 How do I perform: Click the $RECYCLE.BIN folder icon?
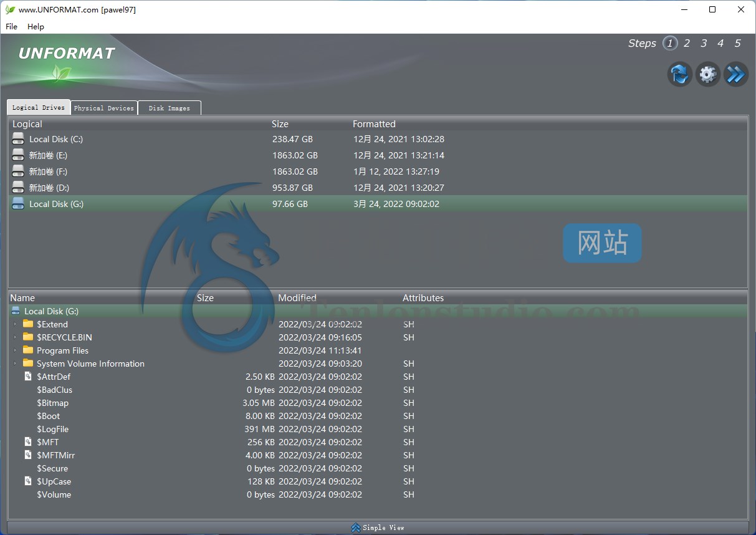pyautogui.click(x=28, y=337)
